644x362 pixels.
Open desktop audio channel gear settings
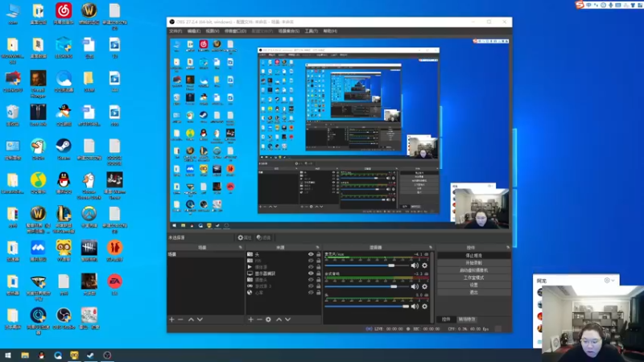pyautogui.click(x=425, y=286)
